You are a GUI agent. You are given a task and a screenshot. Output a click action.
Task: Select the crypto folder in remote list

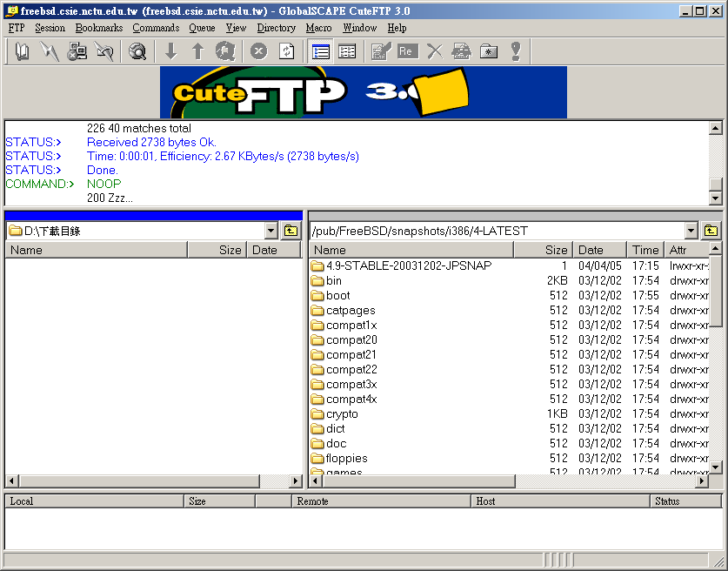pos(342,414)
